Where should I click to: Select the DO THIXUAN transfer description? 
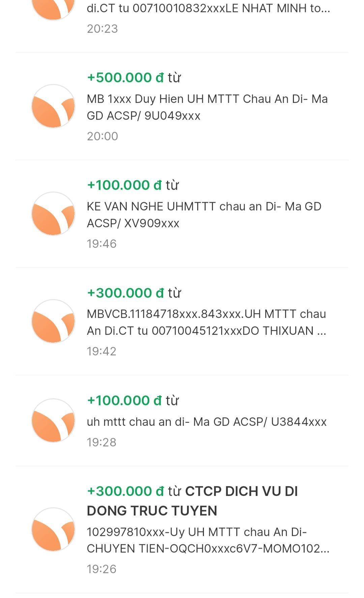pos(206,322)
